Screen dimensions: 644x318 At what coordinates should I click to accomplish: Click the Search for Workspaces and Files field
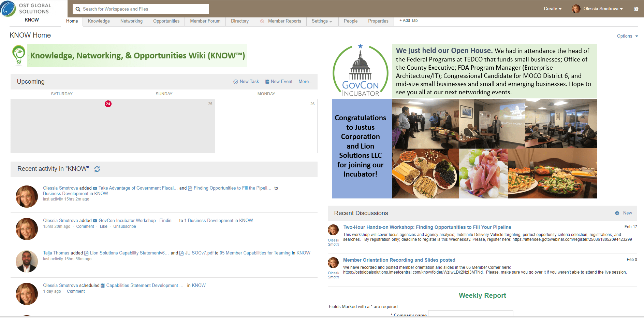point(141,9)
